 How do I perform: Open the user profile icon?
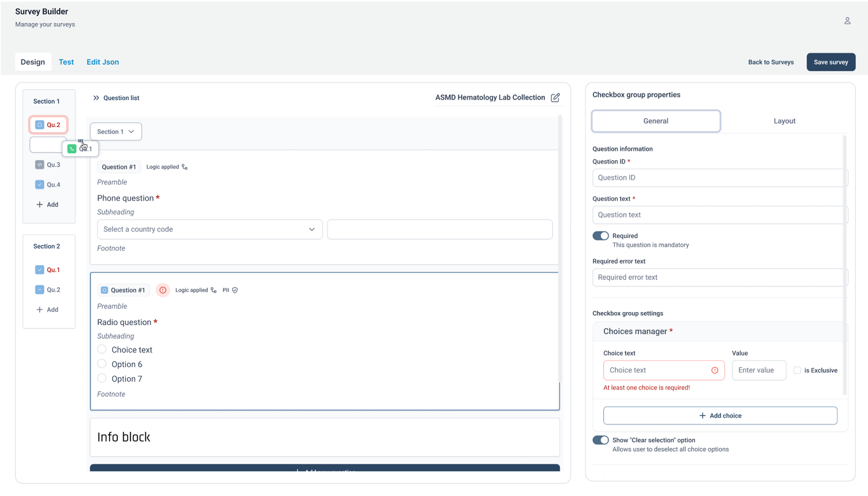[847, 21]
